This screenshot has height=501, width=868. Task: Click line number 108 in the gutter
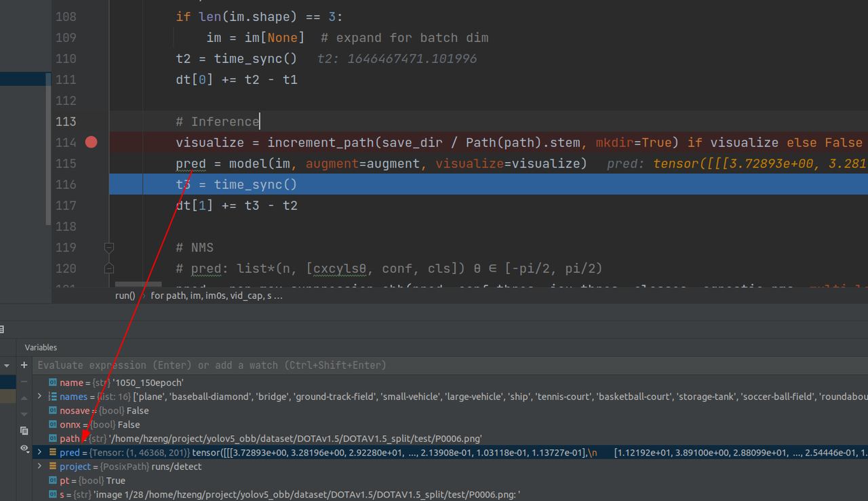65,16
